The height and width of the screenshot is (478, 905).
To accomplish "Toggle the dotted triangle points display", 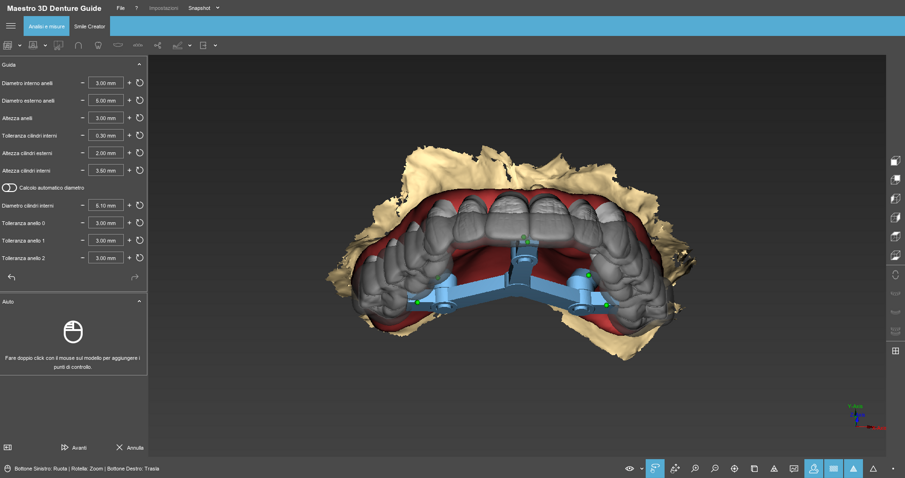I will (774, 468).
